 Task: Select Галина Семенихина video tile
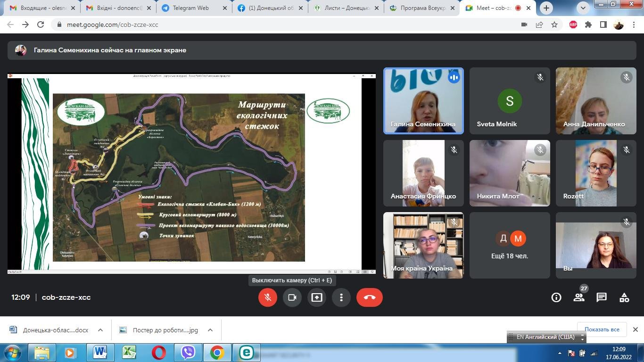423,101
